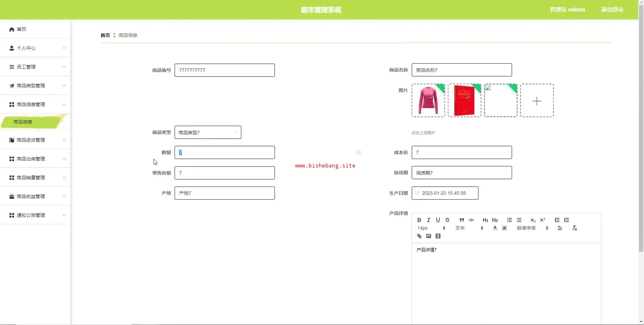The image size is (644, 325).
Task: Focus the 商品编号 input field
Action: tap(224, 70)
